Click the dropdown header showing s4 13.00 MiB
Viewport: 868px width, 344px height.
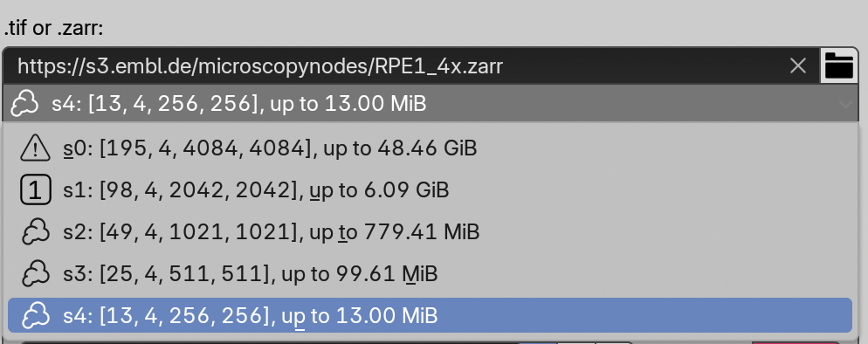[x=430, y=103]
